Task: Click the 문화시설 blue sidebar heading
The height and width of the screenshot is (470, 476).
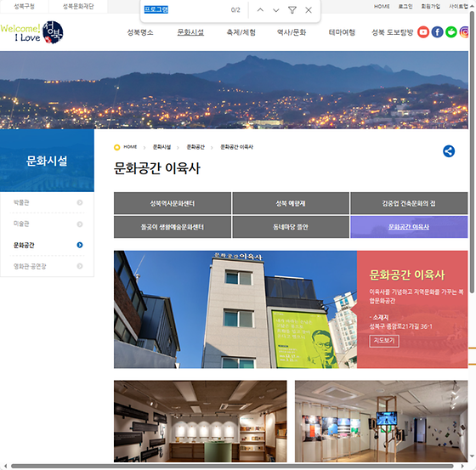Action: pyautogui.click(x=47, y=161)
